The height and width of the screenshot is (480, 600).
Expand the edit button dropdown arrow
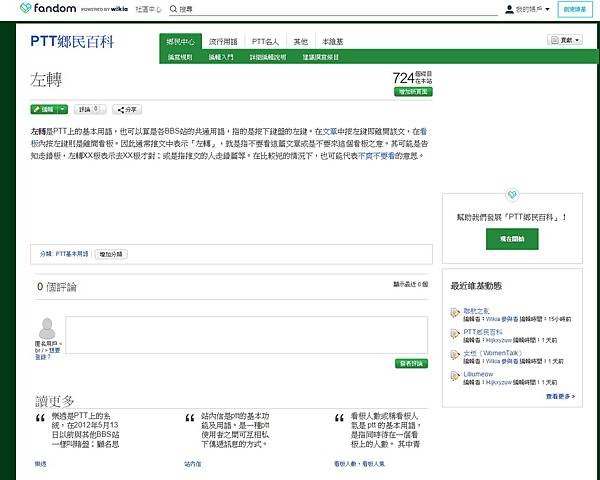pos(63,109)
